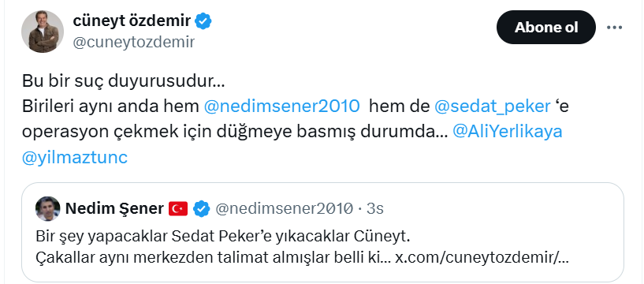Open the @sedat_peker mention link
Image resolution: width=644 pixels, height=284 pixels.
coord(493,106)
